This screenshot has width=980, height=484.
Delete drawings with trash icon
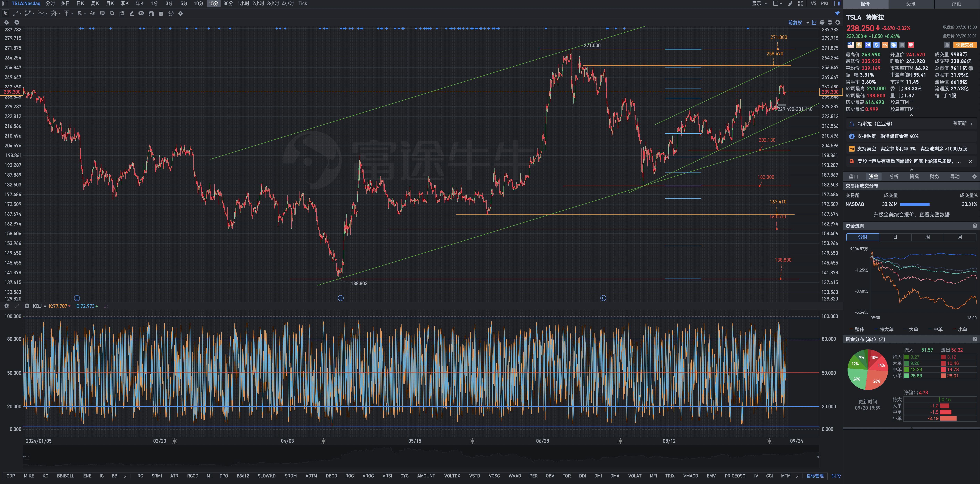[161, 13]
